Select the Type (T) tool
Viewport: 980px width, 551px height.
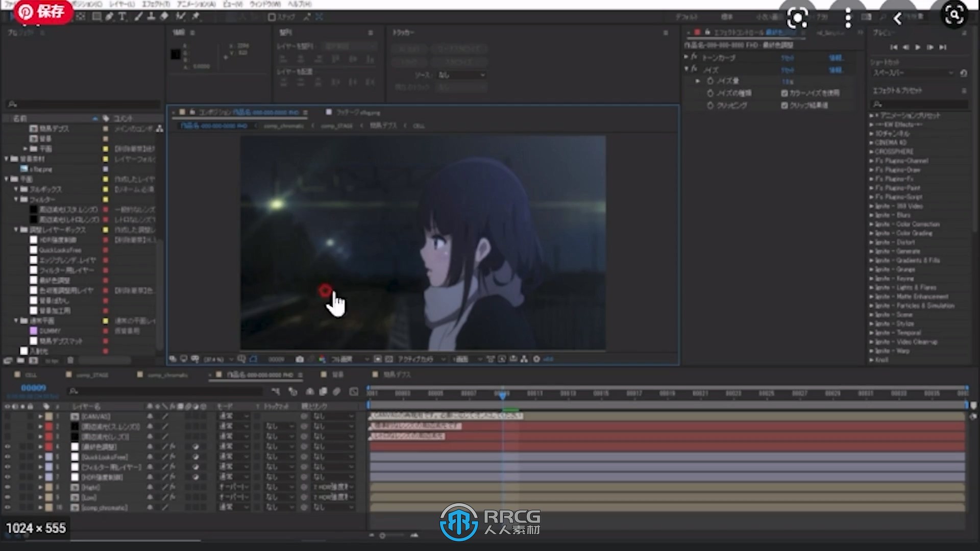pyautogui.click(x=122, y=17)
